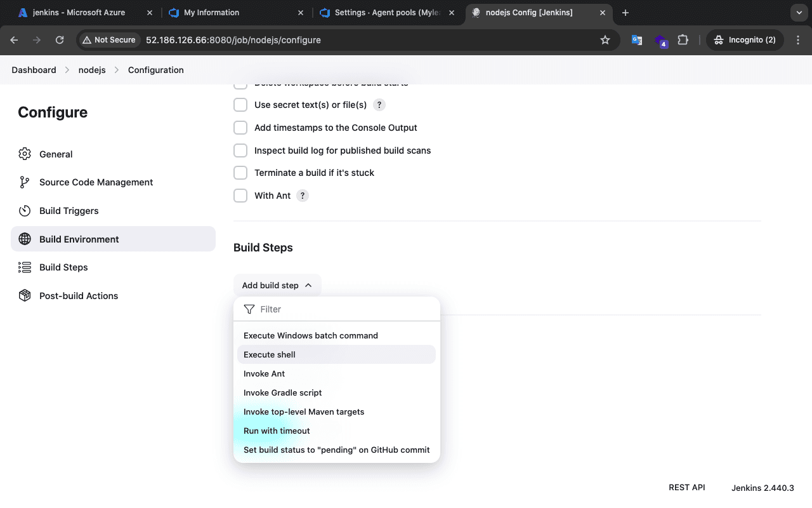Click the Build Triggers clock icon

tap(25, 211)
